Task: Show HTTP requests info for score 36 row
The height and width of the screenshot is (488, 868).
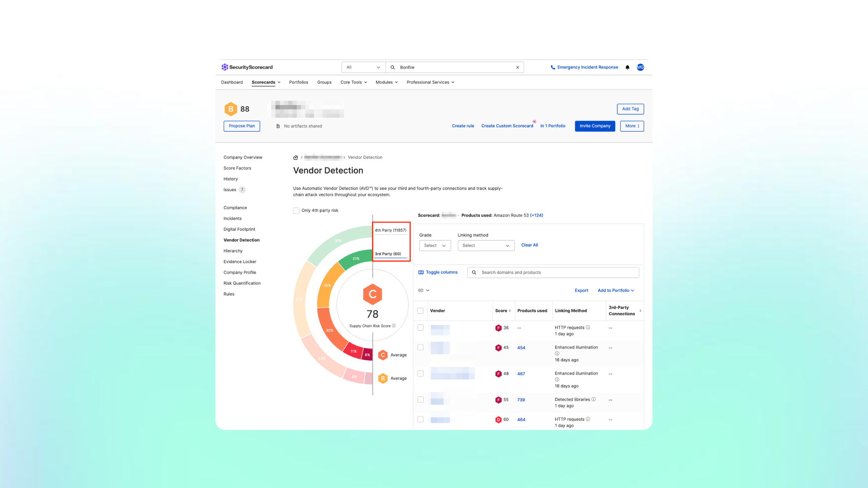Action: coord(588,327)
